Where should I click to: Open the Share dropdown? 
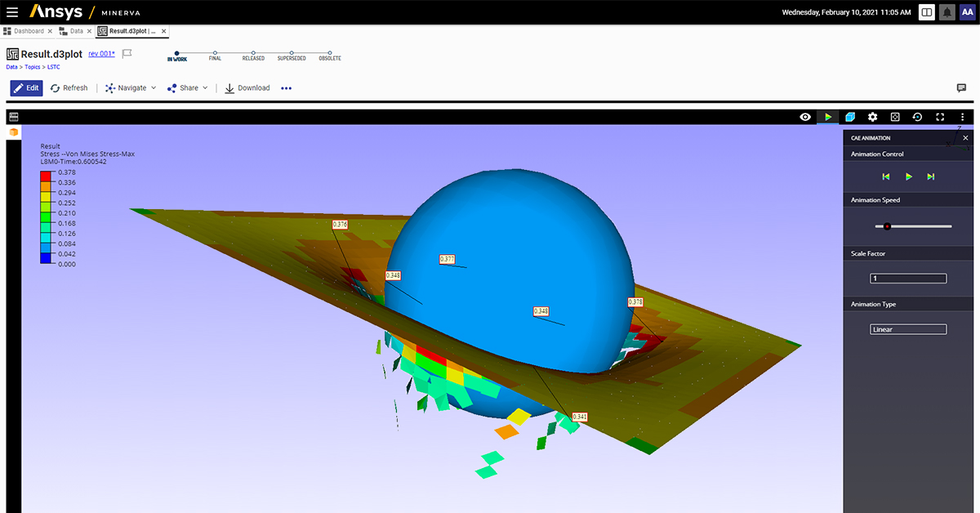point(186,87)
